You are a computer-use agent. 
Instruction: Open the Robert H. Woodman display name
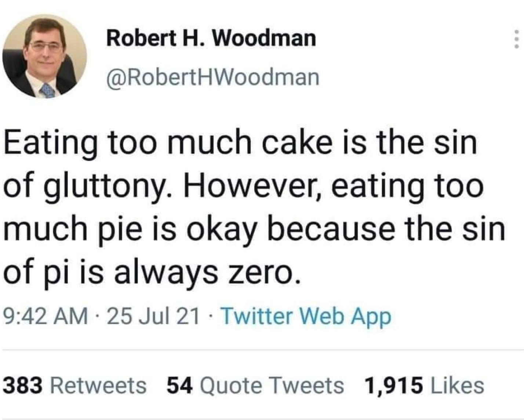coord(211,38)
